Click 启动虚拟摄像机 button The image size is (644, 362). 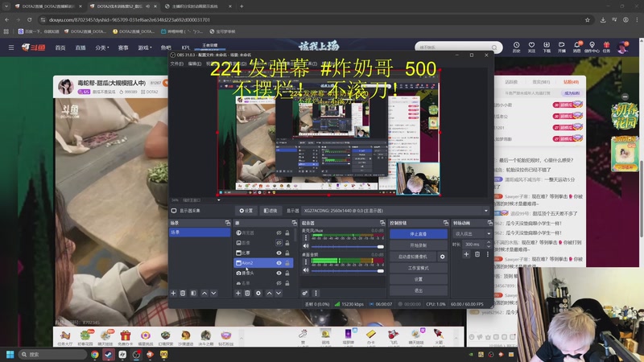(413, 257)
